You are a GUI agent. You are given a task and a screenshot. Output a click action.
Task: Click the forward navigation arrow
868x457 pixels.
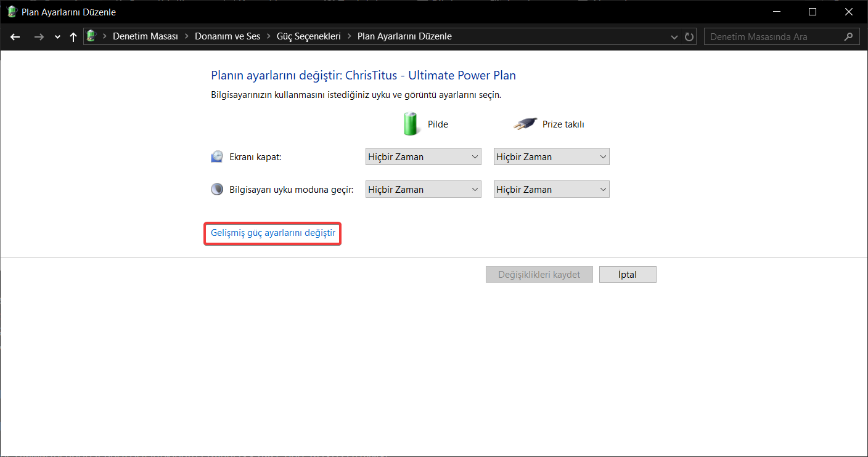click(x=39, y=37)
